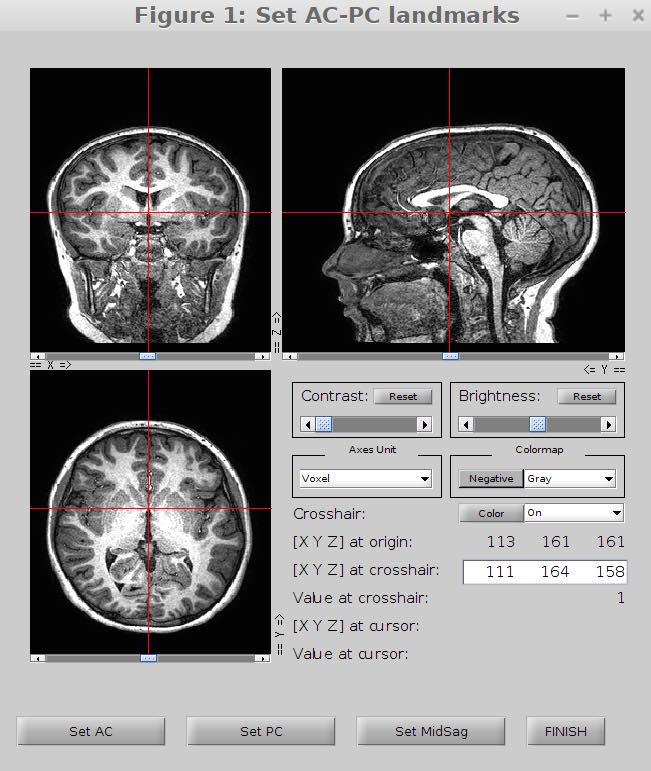The width and height of the screenshot is (651, 771).
Task: Toggle the Negative colormap button
Action: click(x=490, y=479)
